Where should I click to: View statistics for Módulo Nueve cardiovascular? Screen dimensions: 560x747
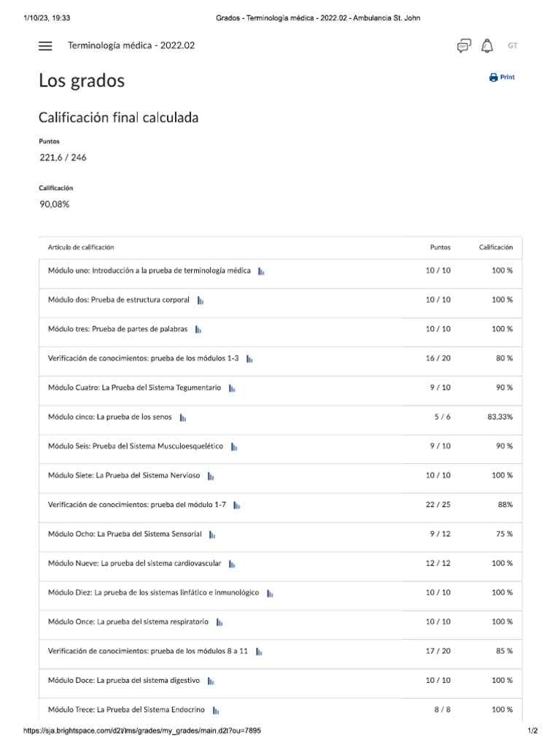tap(232, 564)
